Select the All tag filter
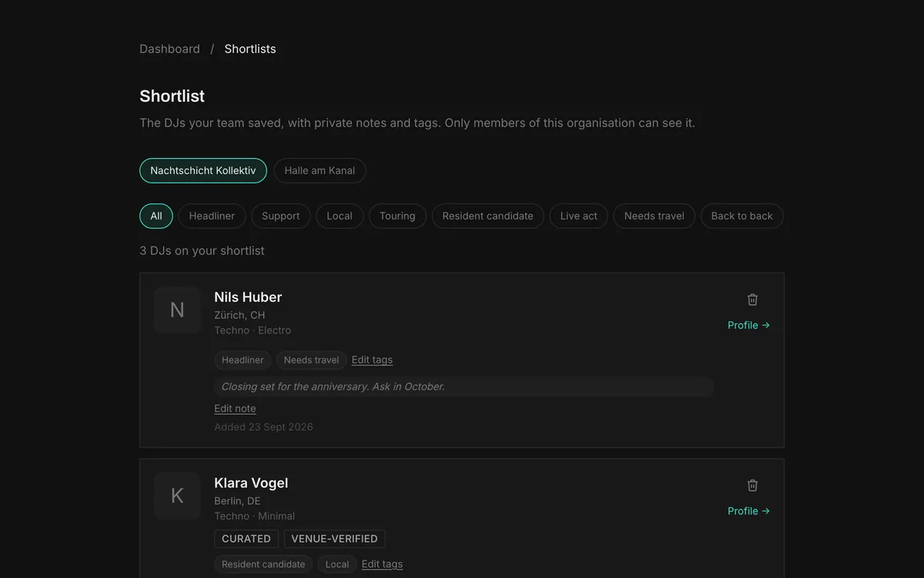This screenshot has height=578, width=924. 156,216
